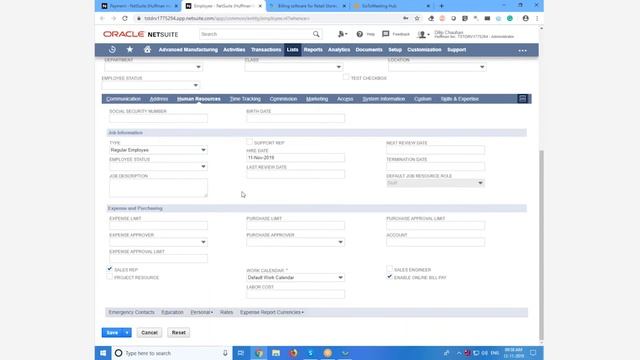Viewport: 640px width, 360px height.
Task: Open a new browser tab
Action: pyautogui.click(x=441, y=6)
